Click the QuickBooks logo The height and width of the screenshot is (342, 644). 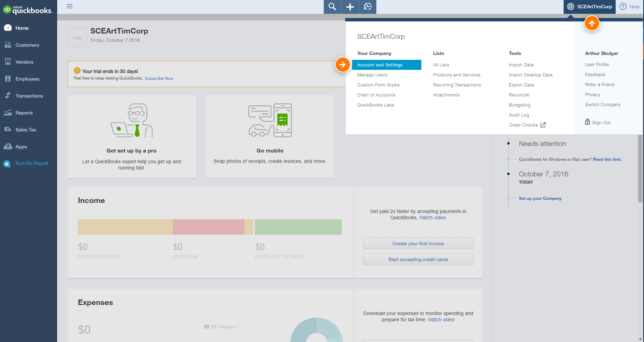[28, 10]
